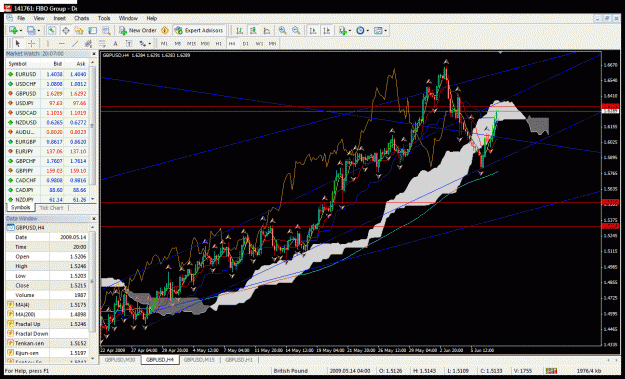Select the vertical line drawing tool
The image size is (625, 379).
tap(47, 43)
